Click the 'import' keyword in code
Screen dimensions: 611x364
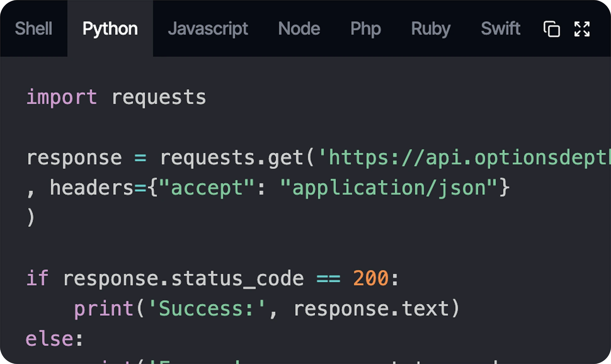tap(61, 97)
